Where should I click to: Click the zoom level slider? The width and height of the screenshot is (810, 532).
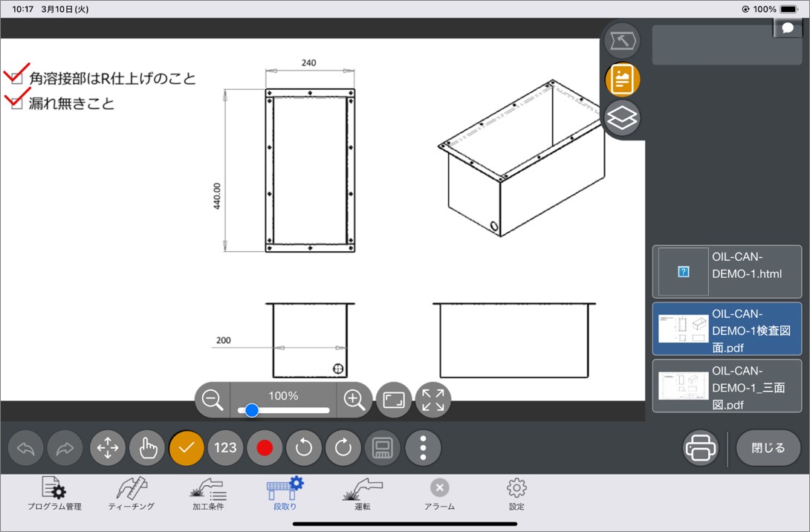pyautogui.click(x=283, y=410)
